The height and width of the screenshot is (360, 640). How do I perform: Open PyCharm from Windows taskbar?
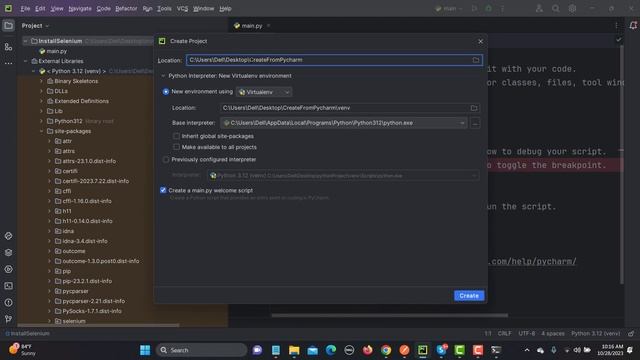[x=422, y=350]
